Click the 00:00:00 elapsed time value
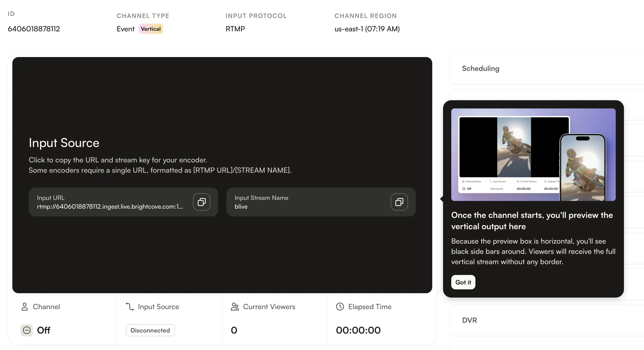Viewport: 644px width, 350px height. coord(358,330)
